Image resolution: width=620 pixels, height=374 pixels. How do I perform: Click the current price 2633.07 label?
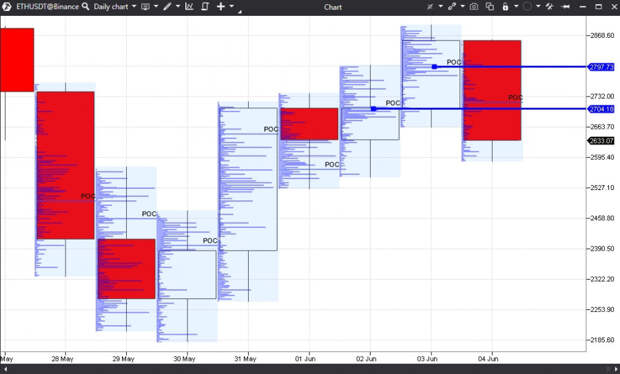point(601,141)
